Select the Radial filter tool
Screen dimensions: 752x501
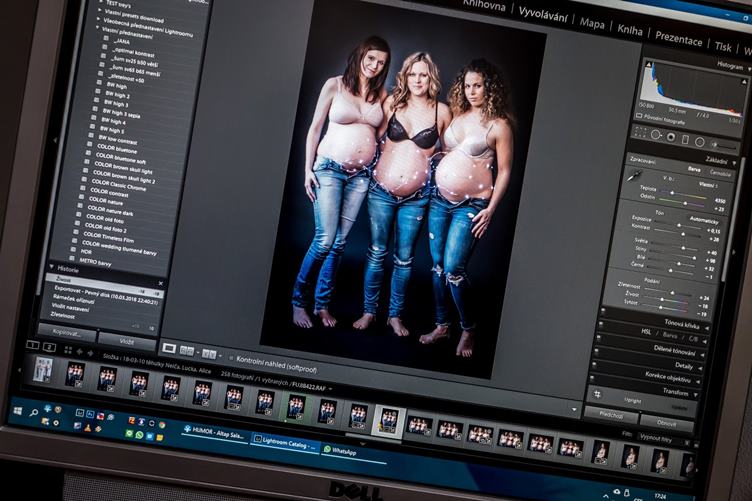tap(700, 142)
